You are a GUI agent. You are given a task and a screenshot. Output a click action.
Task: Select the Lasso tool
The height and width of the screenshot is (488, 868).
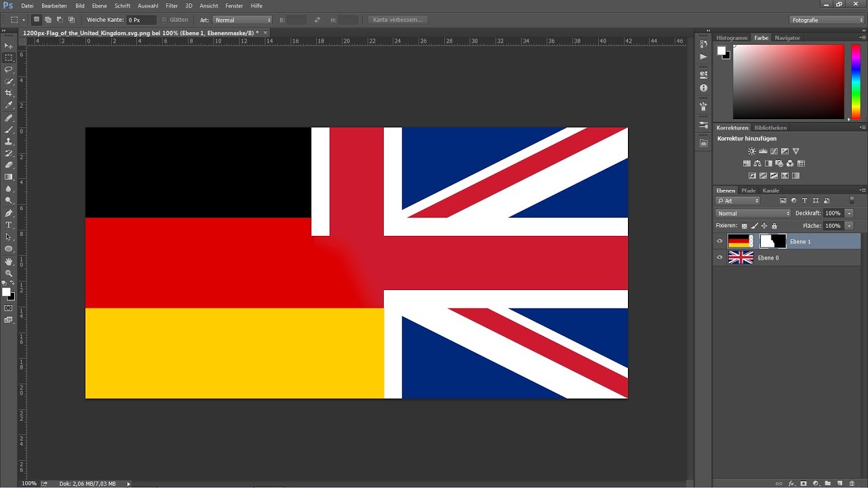9,69
